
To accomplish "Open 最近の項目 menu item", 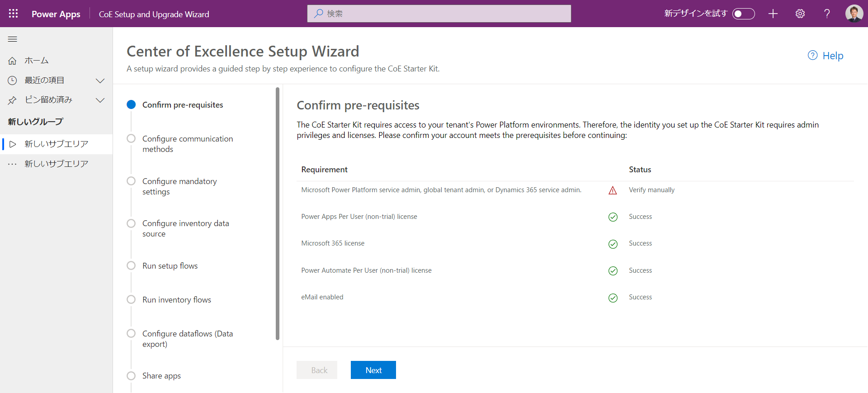I will click(x=56, y=80).
